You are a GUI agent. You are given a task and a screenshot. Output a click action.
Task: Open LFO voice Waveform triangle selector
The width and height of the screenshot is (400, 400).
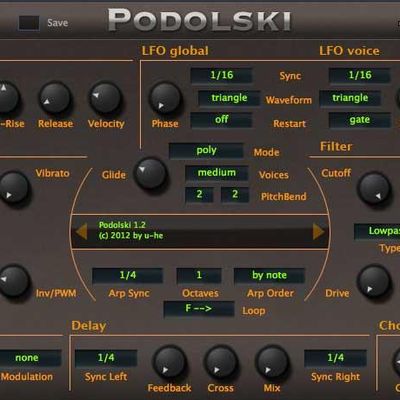(x=350, y=98)
